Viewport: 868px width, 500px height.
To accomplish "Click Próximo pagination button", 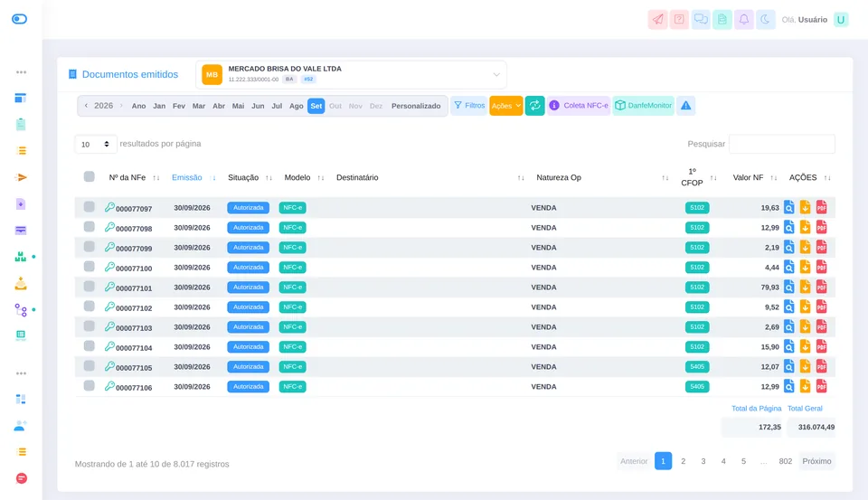I will (816, 461).
